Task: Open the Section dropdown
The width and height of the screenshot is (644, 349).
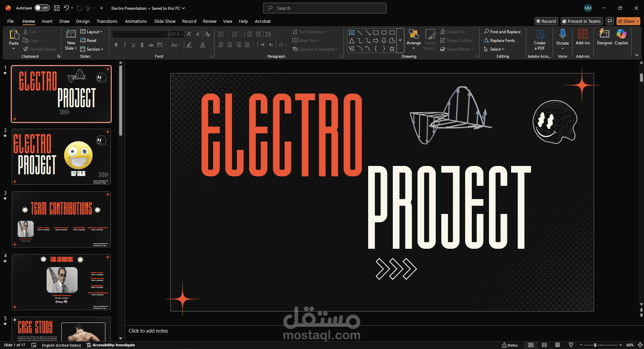Action: 92,49
